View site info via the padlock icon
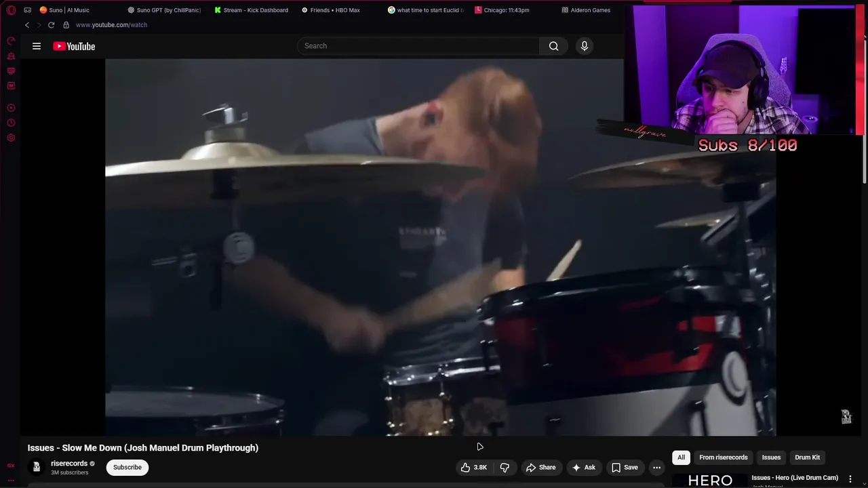 66,25
